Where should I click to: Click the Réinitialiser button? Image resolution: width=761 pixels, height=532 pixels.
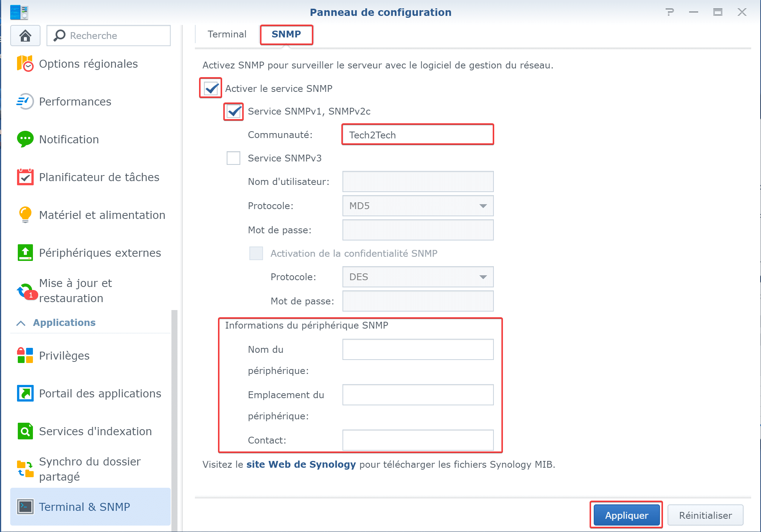pyautogui.click(x=705, y=515)
